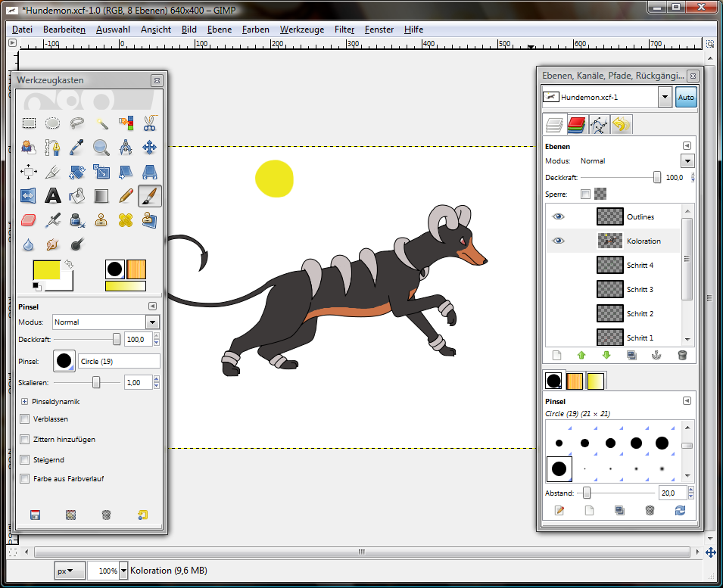723x588 pixels.
Task: Select the Heal tool
Action: 126,220
